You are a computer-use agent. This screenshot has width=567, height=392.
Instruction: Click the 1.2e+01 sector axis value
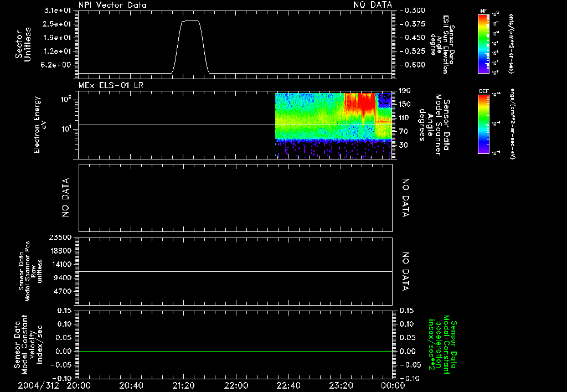click(58, 51)
